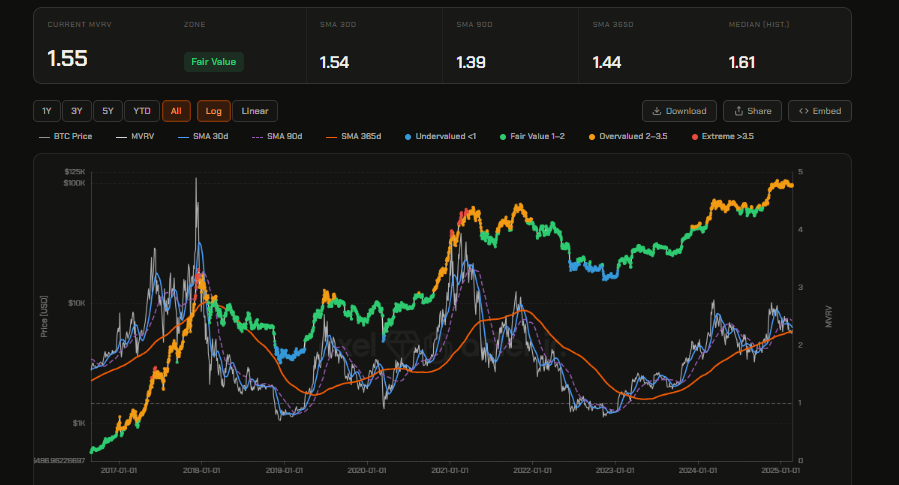The image size is (899, 485).
Task: Switch chart to Log scale
Action: [213, 111]
